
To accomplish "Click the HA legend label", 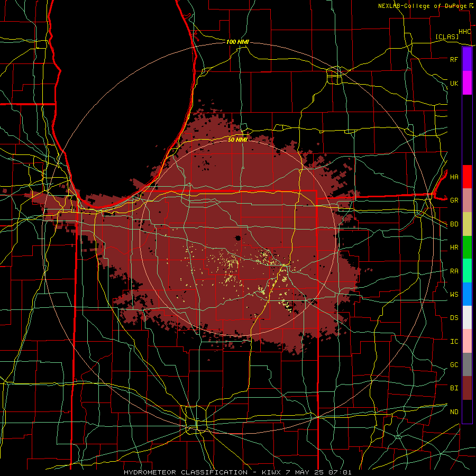I will click(454, 177).
